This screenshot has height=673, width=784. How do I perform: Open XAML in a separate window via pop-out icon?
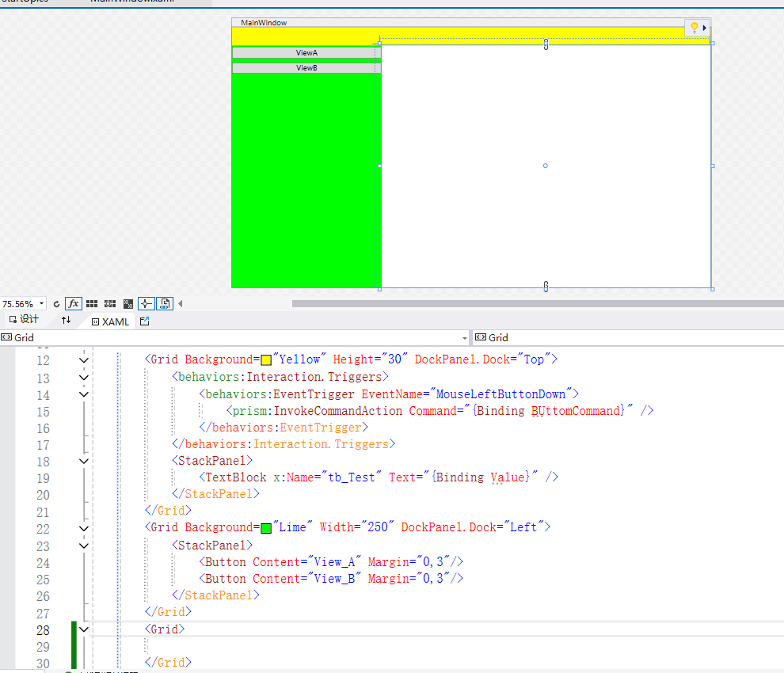click(x=144, y=321)
